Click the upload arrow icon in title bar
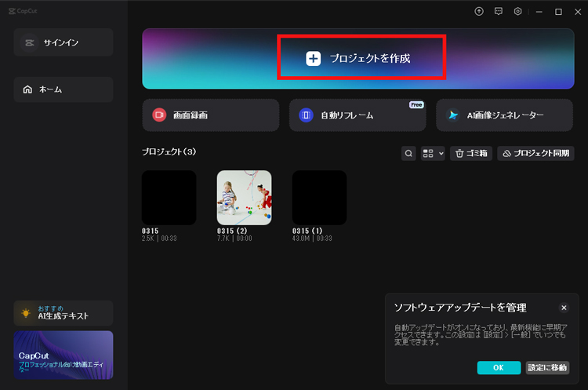The width and height of the screenshot is (588, 390). pos(479,11)
